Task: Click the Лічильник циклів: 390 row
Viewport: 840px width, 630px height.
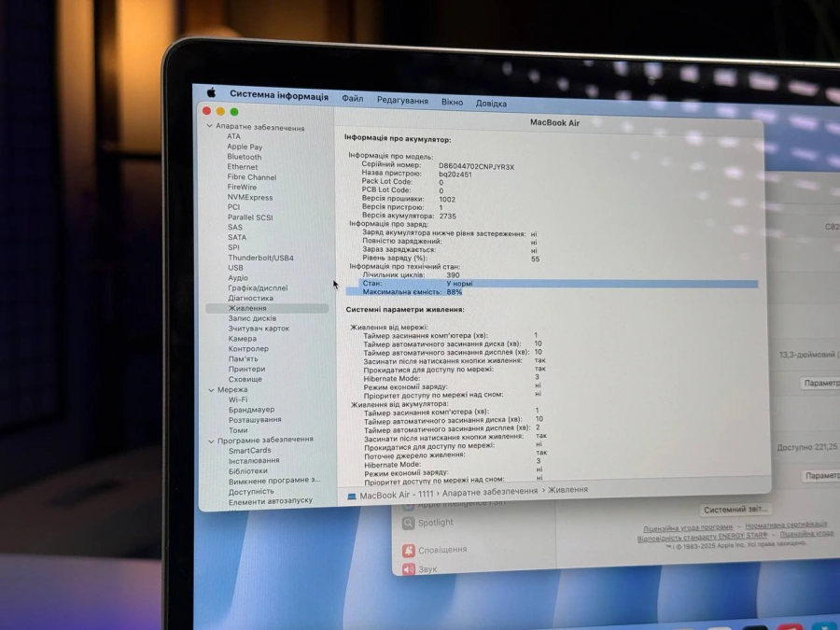Action: pos(411,275)
